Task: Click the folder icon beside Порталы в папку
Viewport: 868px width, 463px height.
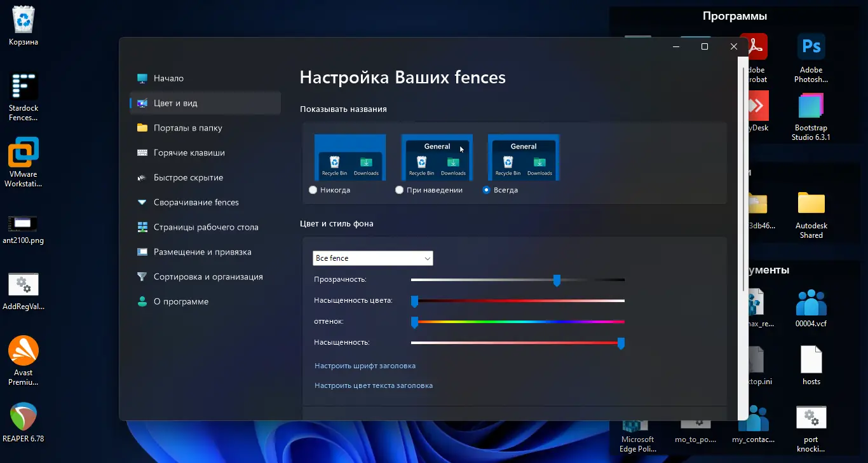Action: click(x=142, y=128)
